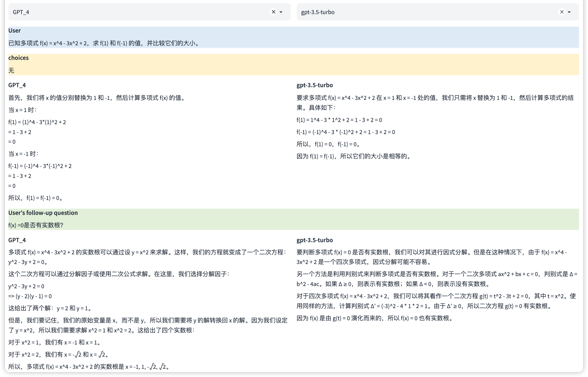Screen dimensions: 588x377
Task: Open the GPT_4 dropdown arrow
Action: click(x=281, y=12)
